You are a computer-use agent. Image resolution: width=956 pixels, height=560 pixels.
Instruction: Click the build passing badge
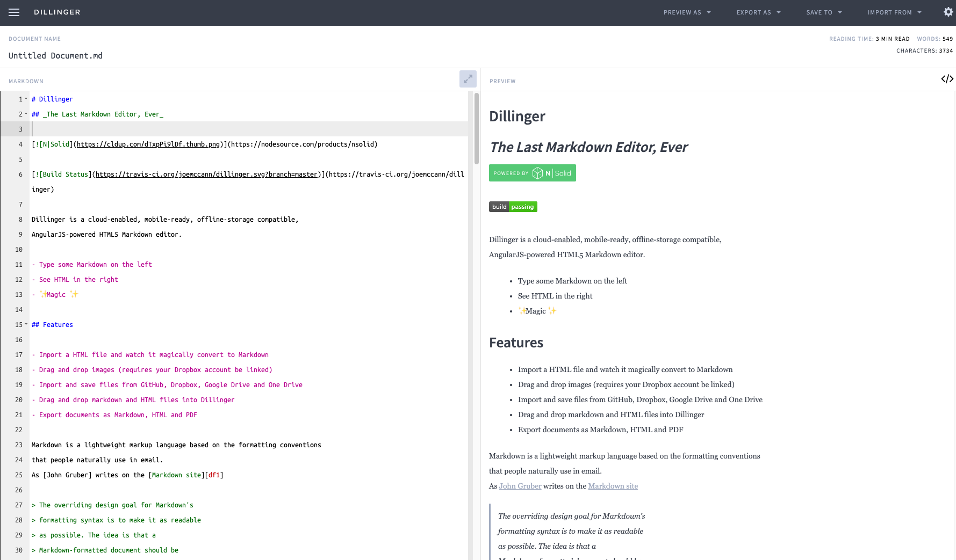tap(513, 207)
